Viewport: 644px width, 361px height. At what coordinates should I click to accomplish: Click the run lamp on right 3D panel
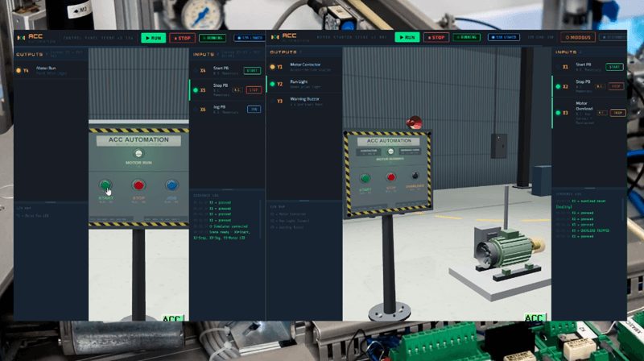[390, 151]
